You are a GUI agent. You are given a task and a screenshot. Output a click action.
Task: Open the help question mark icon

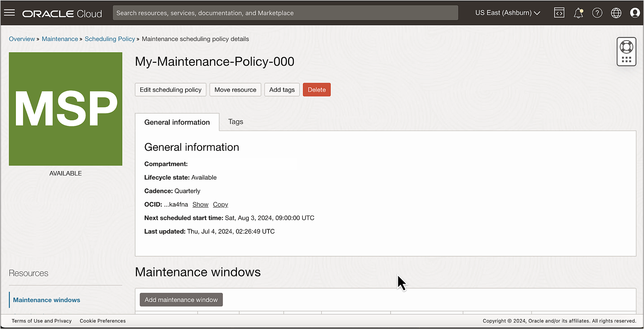(x=597, y=13)
